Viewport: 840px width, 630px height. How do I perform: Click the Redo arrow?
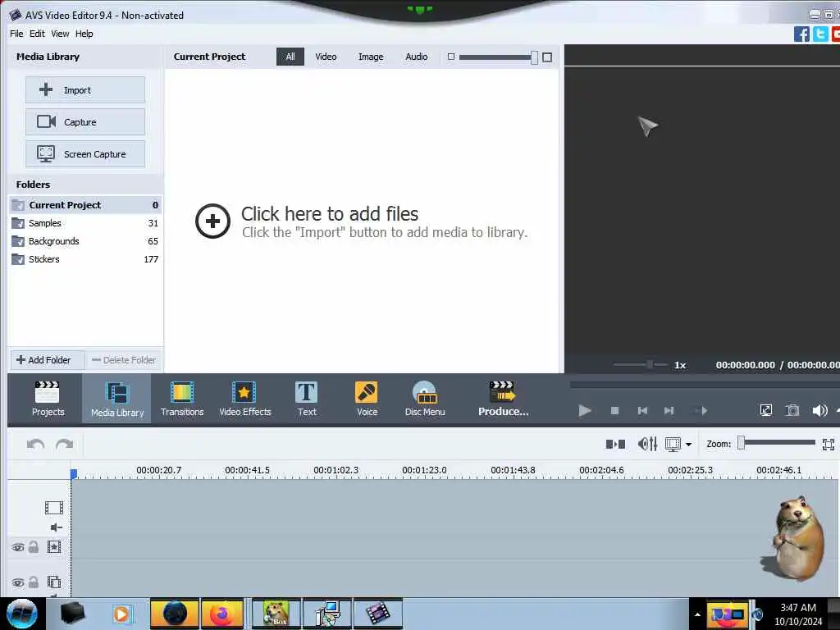(64, 444)
